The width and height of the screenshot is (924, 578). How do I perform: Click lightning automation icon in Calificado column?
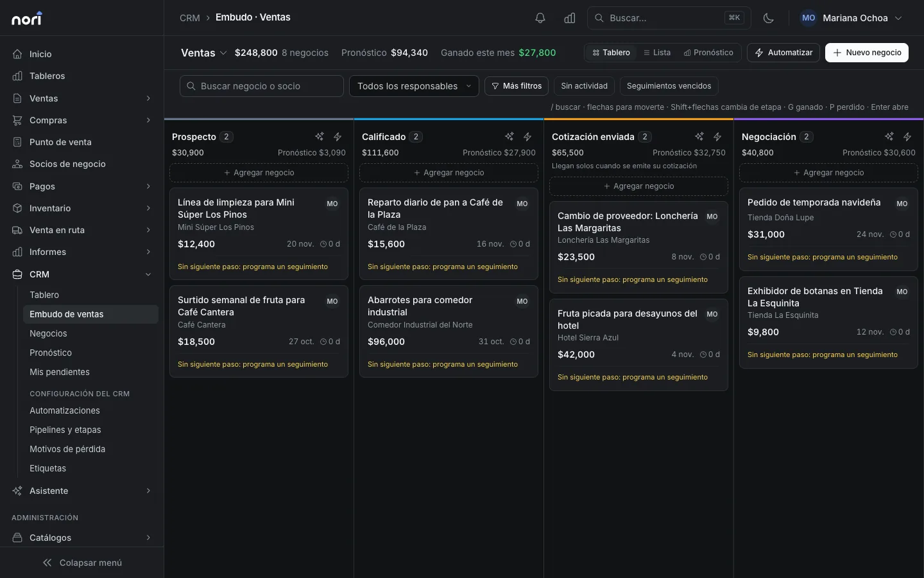coord(527,137)
